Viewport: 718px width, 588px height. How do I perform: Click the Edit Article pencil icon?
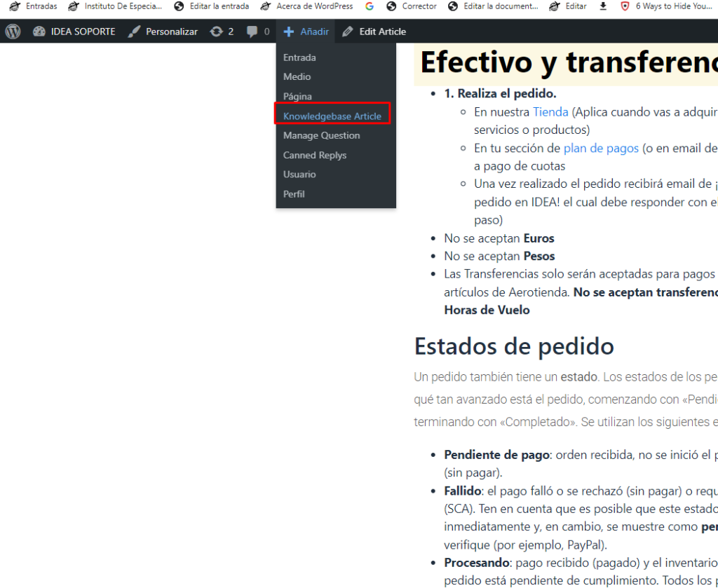(x=348, y=32)
